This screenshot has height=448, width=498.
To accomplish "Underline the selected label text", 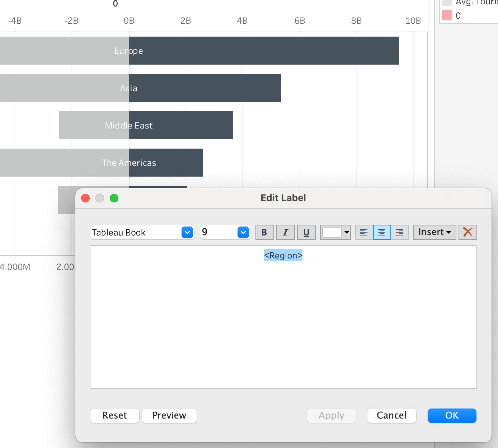I will 306,232.
